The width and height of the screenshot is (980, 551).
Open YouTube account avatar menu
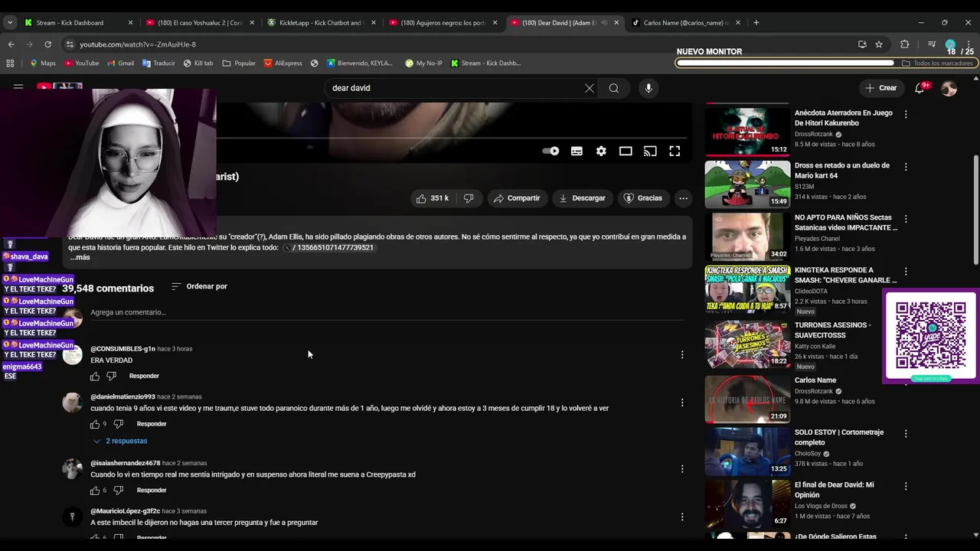[x=949, y=88]
